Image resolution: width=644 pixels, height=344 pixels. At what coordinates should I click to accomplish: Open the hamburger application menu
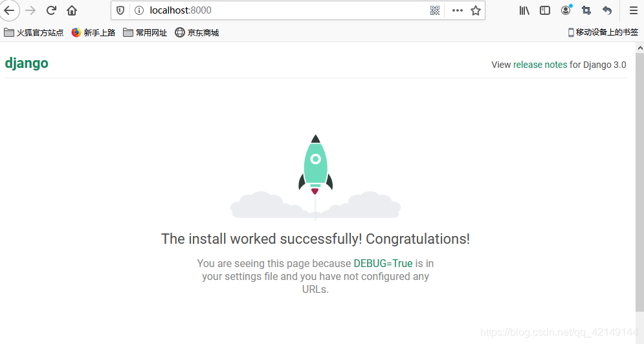point(634,10)
